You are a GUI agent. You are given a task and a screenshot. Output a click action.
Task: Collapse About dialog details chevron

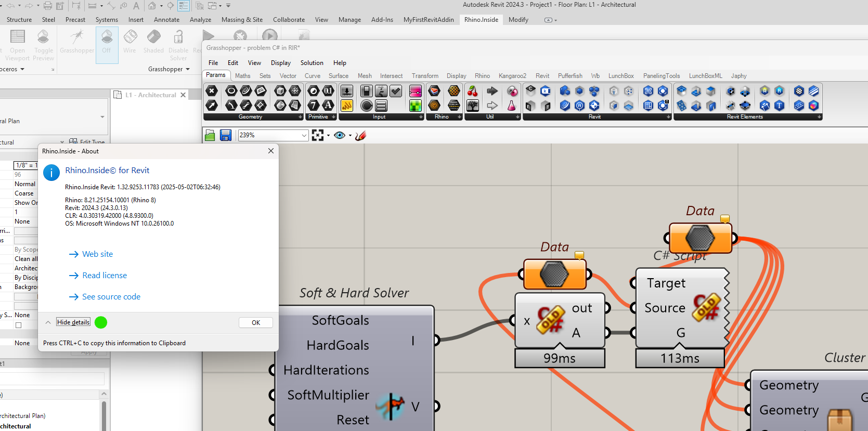pyautogui.click(x=48, y=322)
